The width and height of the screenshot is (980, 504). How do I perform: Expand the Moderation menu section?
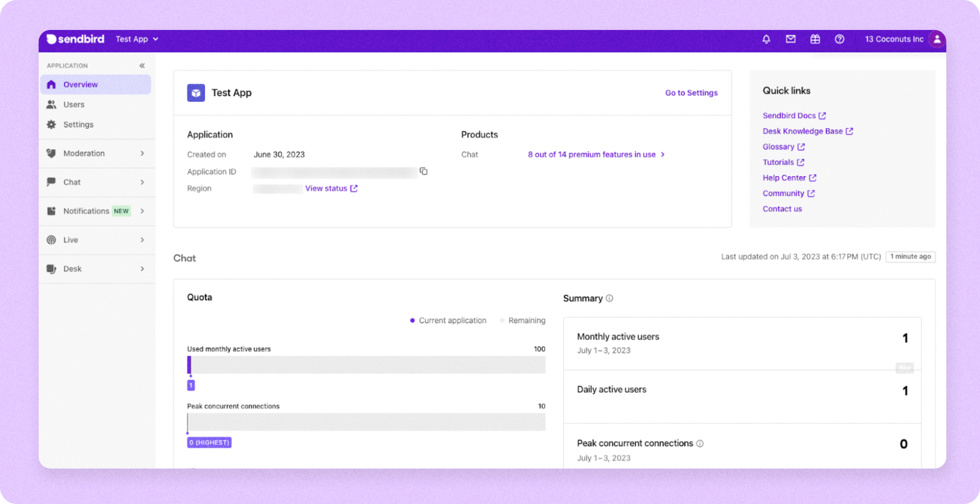pos(97,153)
